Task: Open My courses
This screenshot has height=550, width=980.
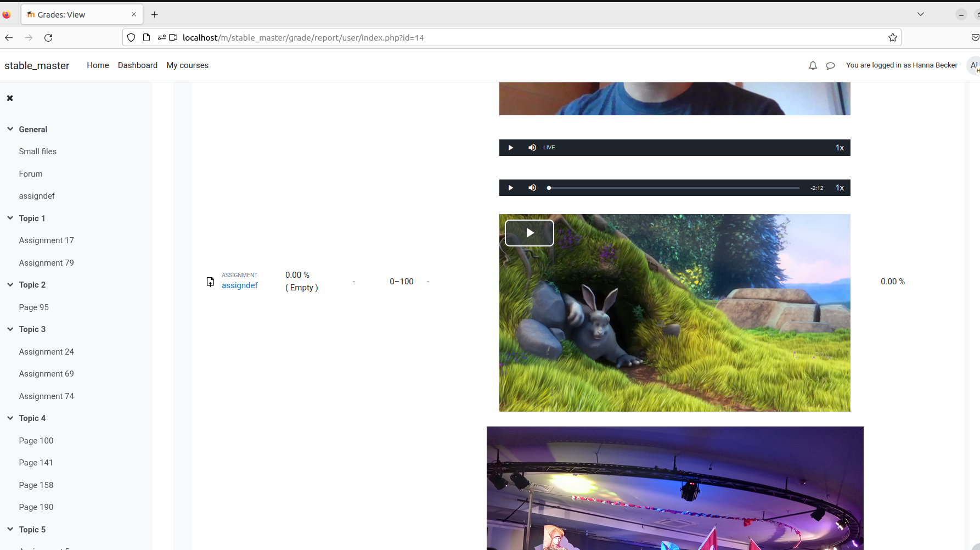Action: (x=188, y=65)
